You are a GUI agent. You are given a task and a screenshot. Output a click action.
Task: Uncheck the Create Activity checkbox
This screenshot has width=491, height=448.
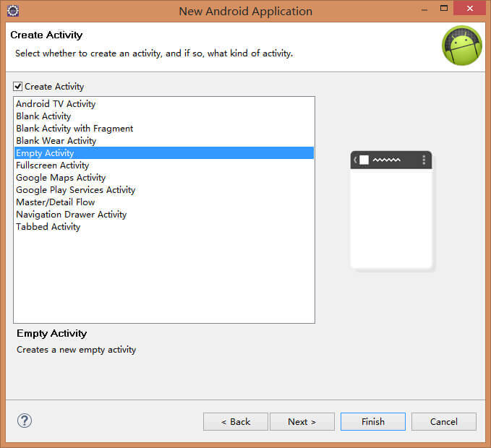pos(17,86)
